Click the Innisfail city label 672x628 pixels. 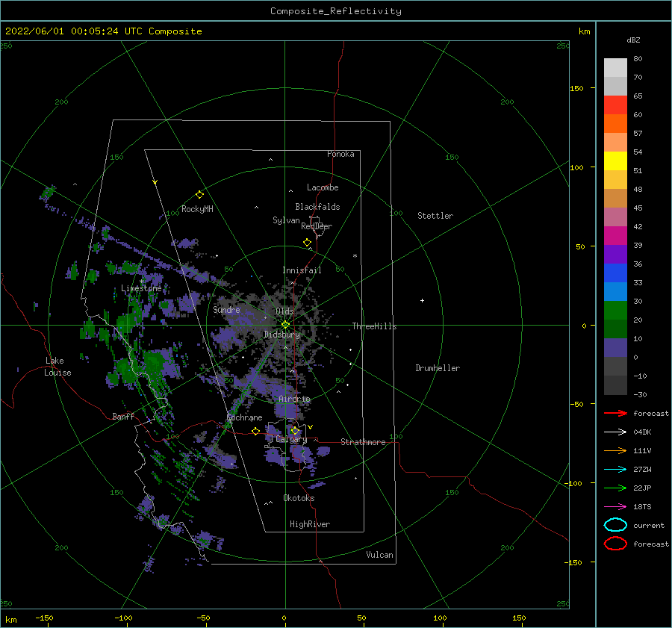coord(302,270)
